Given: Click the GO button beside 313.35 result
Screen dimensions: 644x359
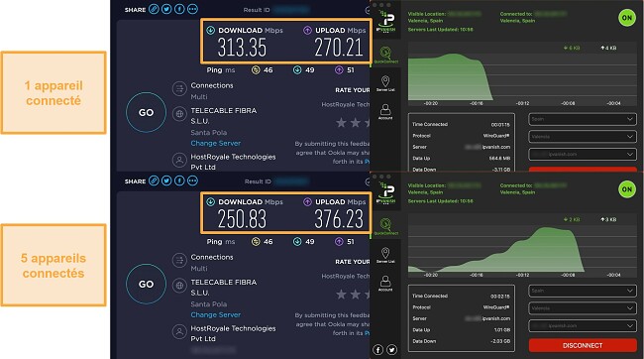Looking at the screenshot, I should point(146,113).
